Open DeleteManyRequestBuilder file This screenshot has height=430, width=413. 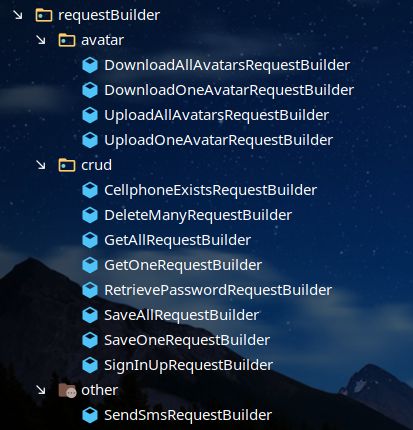coord(198,215)
